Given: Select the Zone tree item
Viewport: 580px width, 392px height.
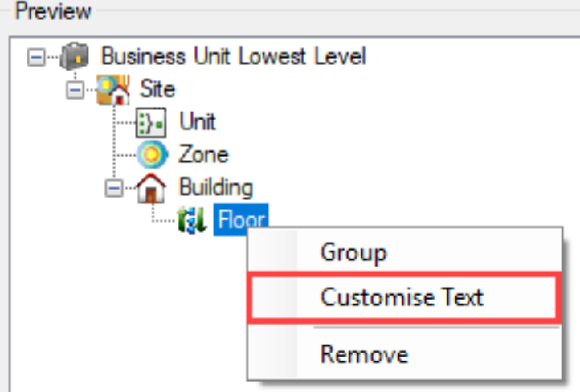Looking at the screenshot, I should tap(203, 154).
